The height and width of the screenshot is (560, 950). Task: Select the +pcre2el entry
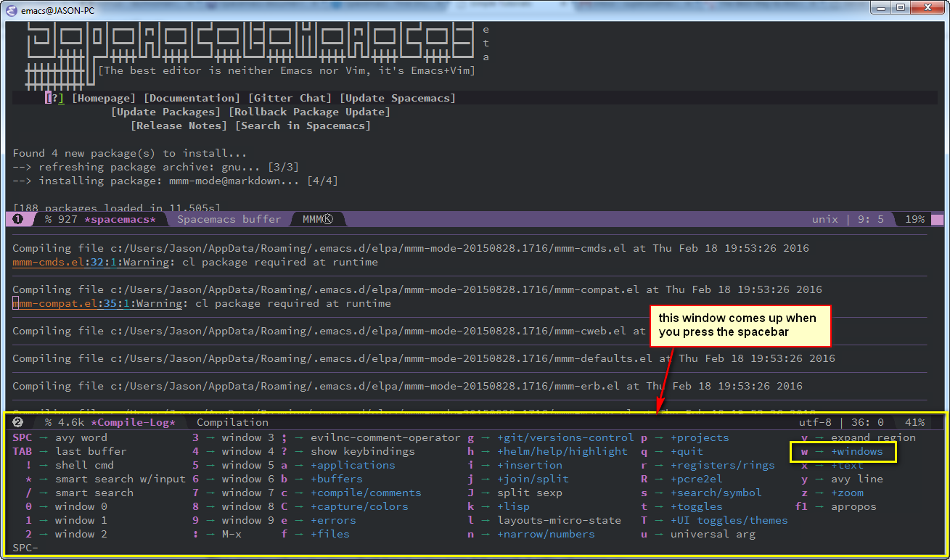(696, 479)
